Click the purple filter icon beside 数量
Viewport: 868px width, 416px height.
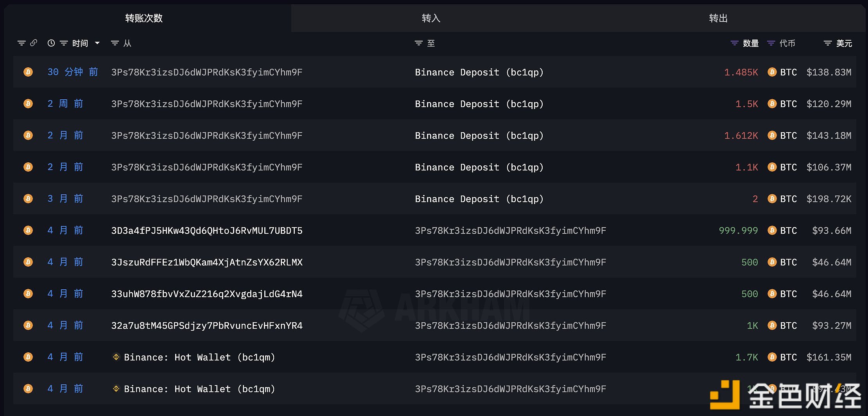tap(734, 43)
